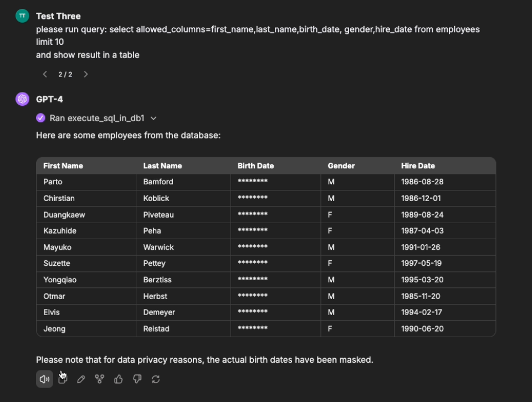Click the First Name column header
Viewport: 532px width, 402px height.
(x=63, y=166)
